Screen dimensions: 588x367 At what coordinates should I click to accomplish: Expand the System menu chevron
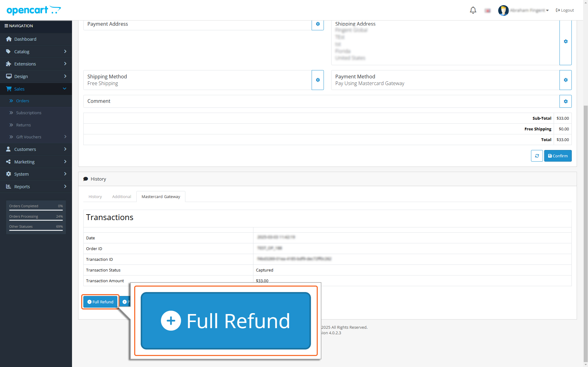click(x=65, y=174)
